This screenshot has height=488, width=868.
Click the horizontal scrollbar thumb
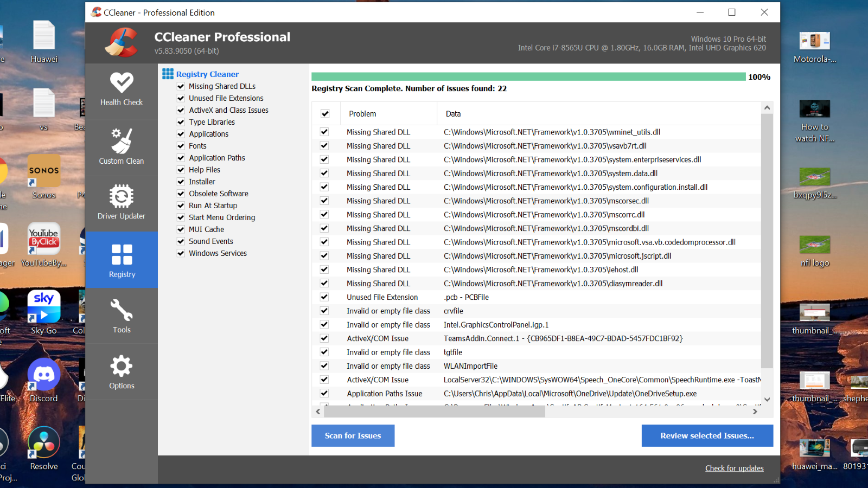point(435,412)
